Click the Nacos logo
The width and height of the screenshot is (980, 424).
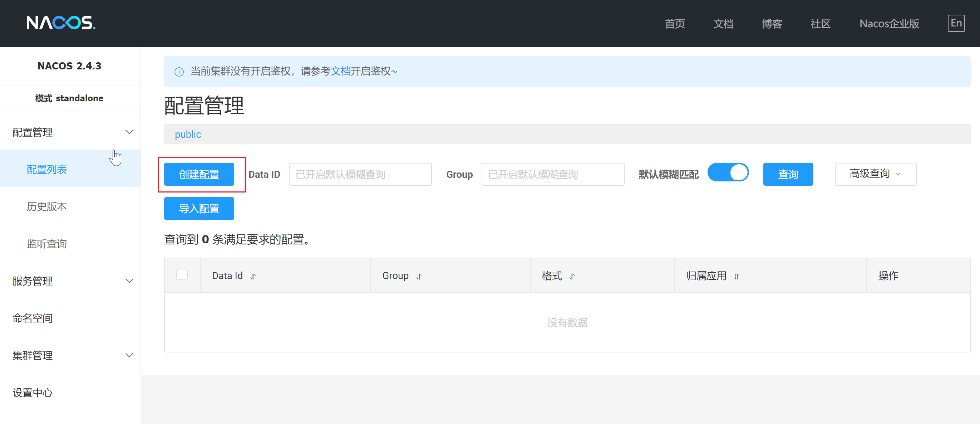pos(61,23)
